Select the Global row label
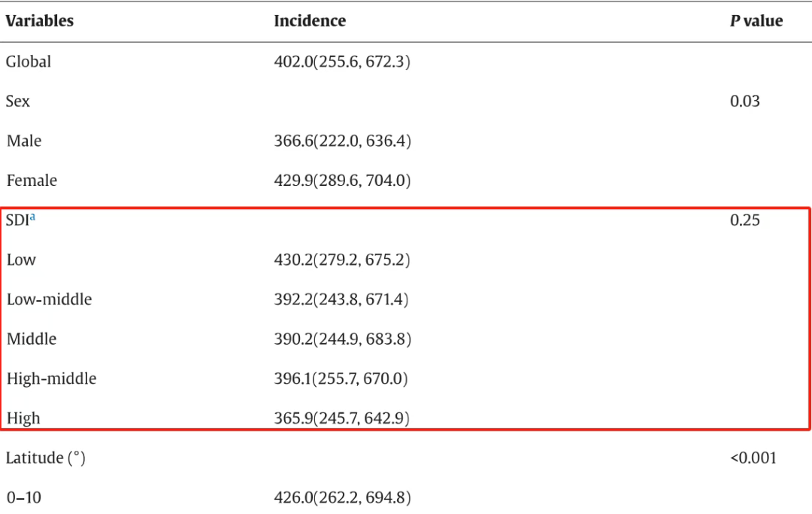Image resolution: width=812 pixels, height=514 pixels. coord(29,62)
